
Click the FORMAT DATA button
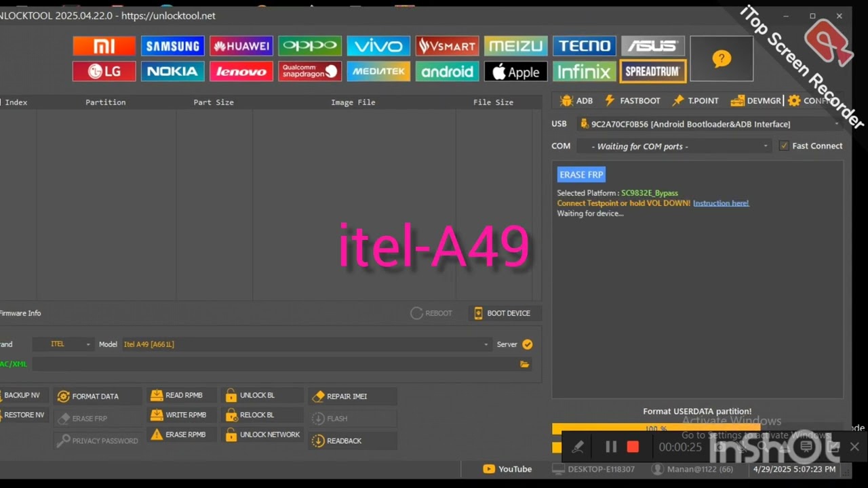98,396
